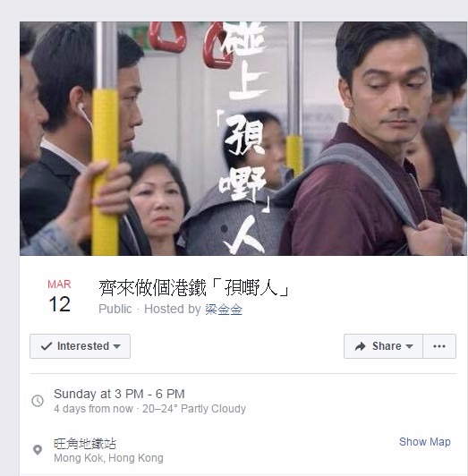
Task: Click the 4 days from now text
Action: point(93,409)
